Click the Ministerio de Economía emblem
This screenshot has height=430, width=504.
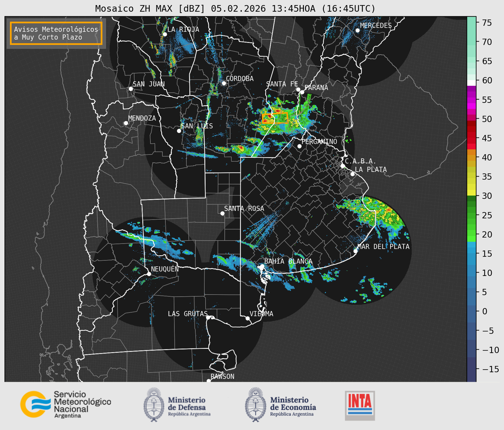pyautogui.click(x=255, y=405)
